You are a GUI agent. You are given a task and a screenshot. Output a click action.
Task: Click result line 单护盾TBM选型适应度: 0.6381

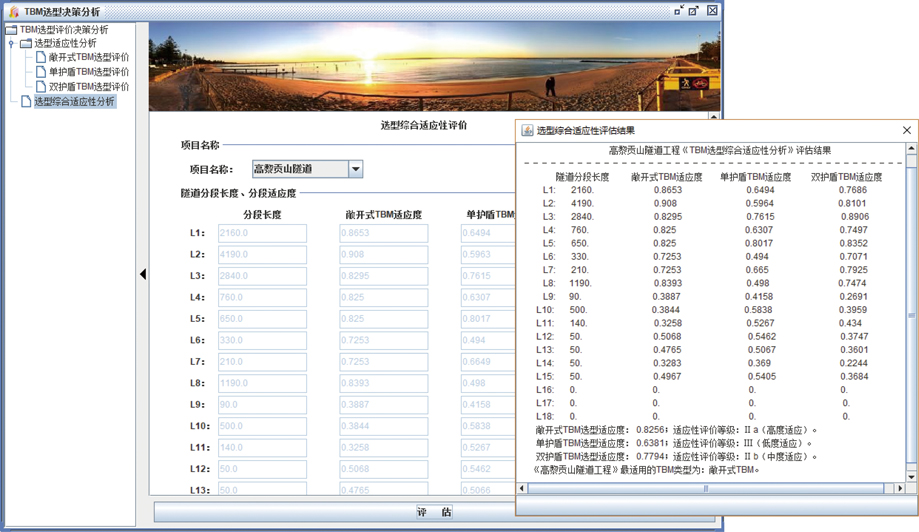pyautogui.click(x=674, y=444)
